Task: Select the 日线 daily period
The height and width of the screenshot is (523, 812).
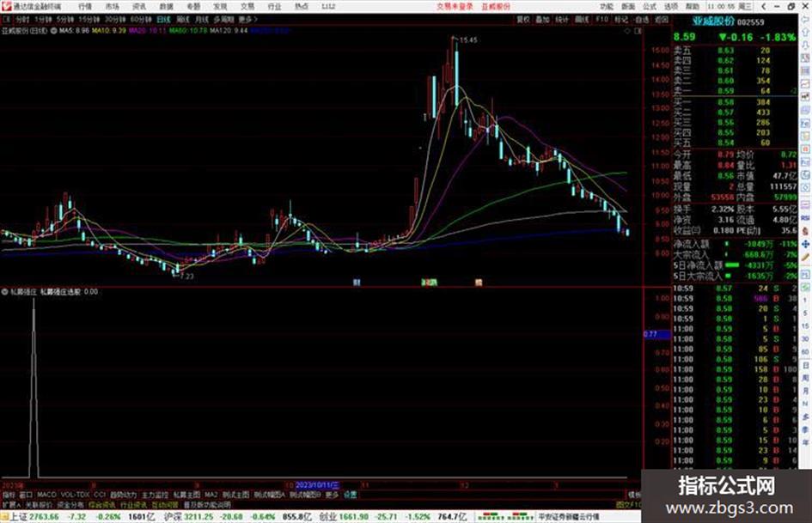Action: [163, 19]
